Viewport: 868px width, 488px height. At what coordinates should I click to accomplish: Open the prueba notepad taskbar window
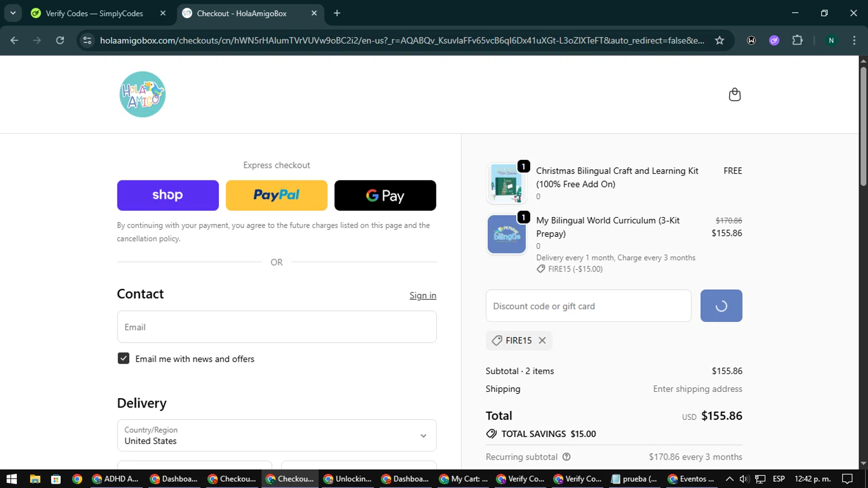pyautogui.click(x=635, y=479)
